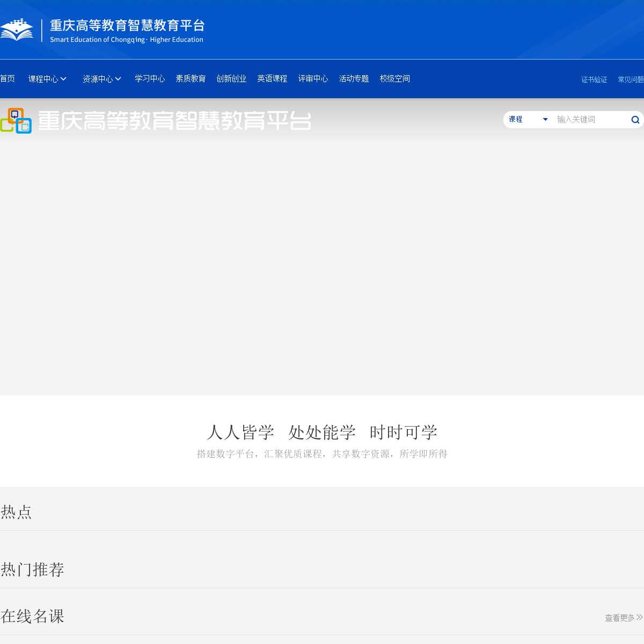Open 校级空间 from navigation bar
644x644 pixels.
[x=394, y=79]
